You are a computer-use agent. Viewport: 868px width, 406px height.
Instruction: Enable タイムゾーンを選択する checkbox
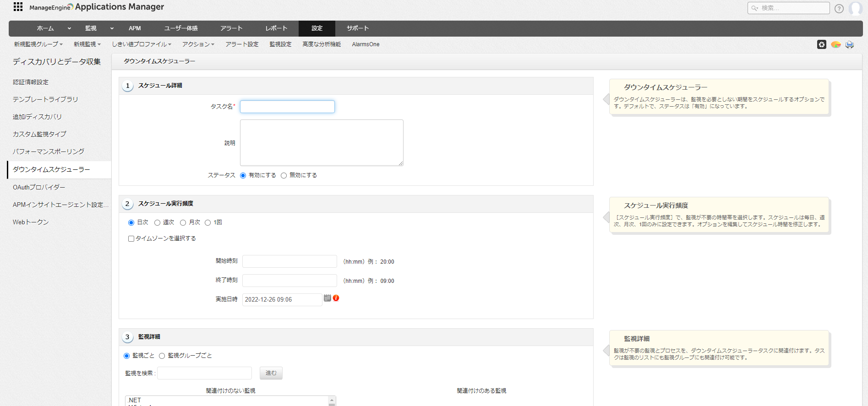[131, 238]
